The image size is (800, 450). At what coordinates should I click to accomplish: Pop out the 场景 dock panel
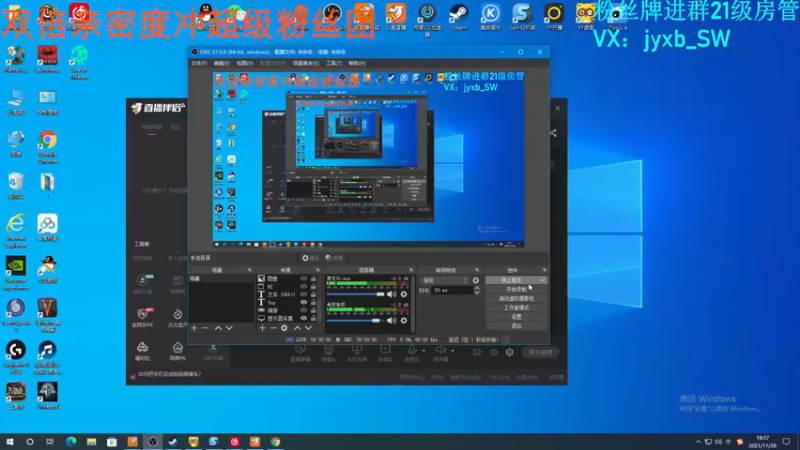(x=249, y=270)
